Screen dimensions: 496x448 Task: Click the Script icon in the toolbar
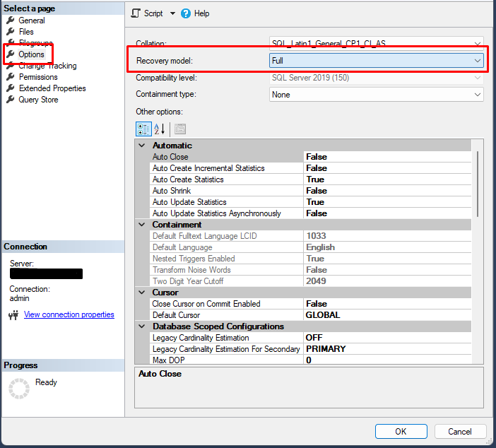point(137,13)
